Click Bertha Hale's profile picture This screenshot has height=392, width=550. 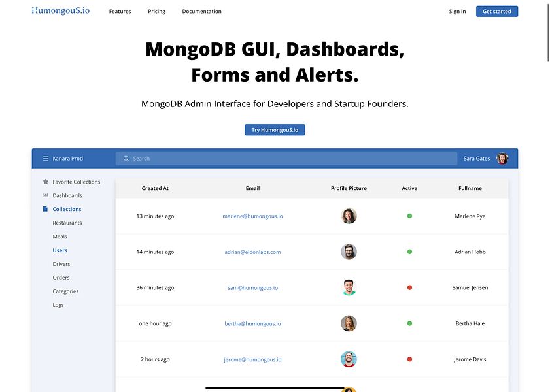pos(349,323)
